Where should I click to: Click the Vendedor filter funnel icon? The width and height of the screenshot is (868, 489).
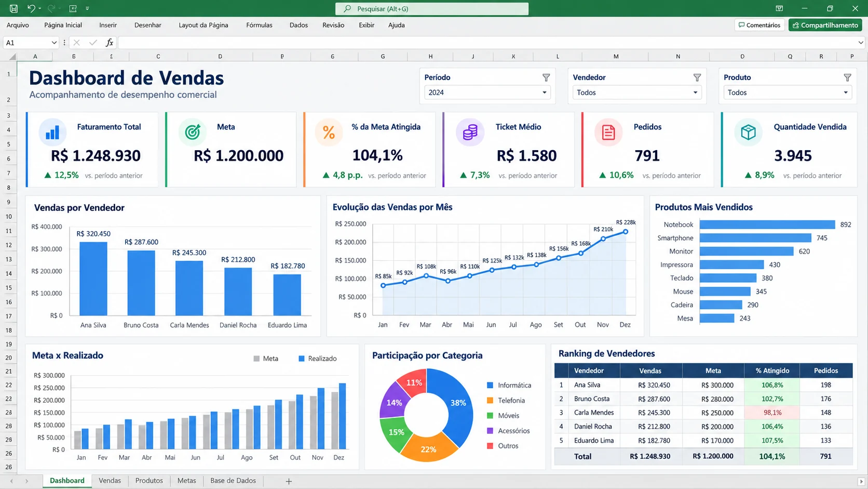click(x=697, y=77)
